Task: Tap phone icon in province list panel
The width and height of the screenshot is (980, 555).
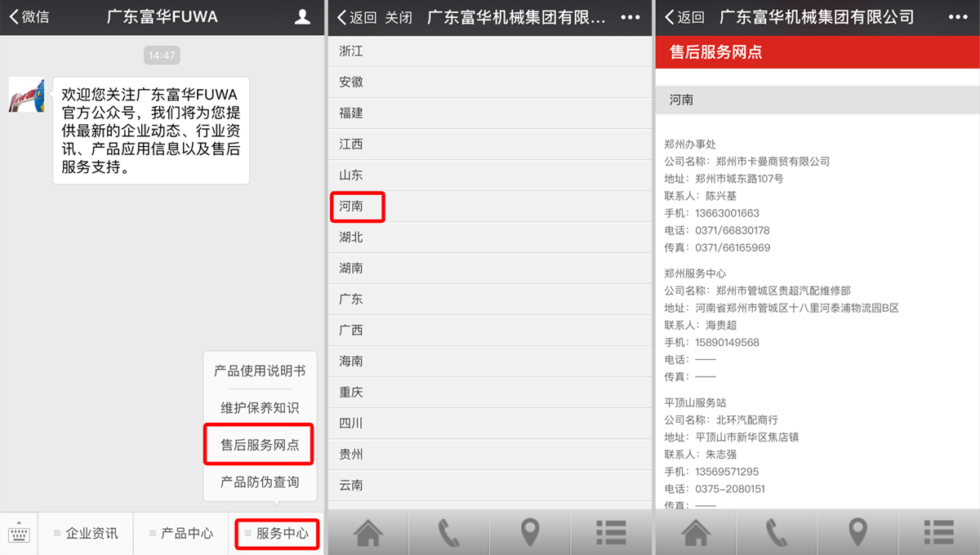Action: pyautogui.click(x=449, y=532)
